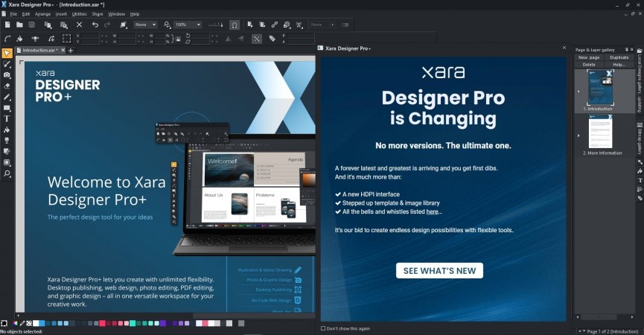Open the Text gallery icon on right edge
Screen dimensions: 644x335
(x=640, y=180)
